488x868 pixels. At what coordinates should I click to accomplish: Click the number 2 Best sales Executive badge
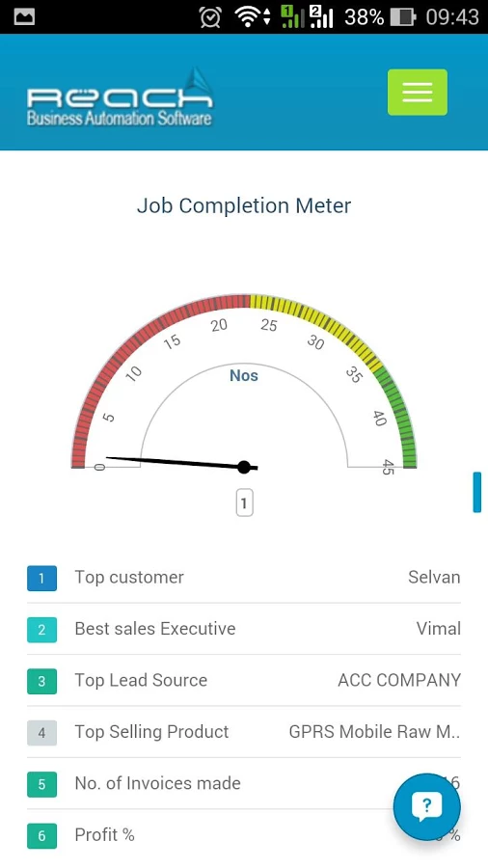[x=42, y=629]
